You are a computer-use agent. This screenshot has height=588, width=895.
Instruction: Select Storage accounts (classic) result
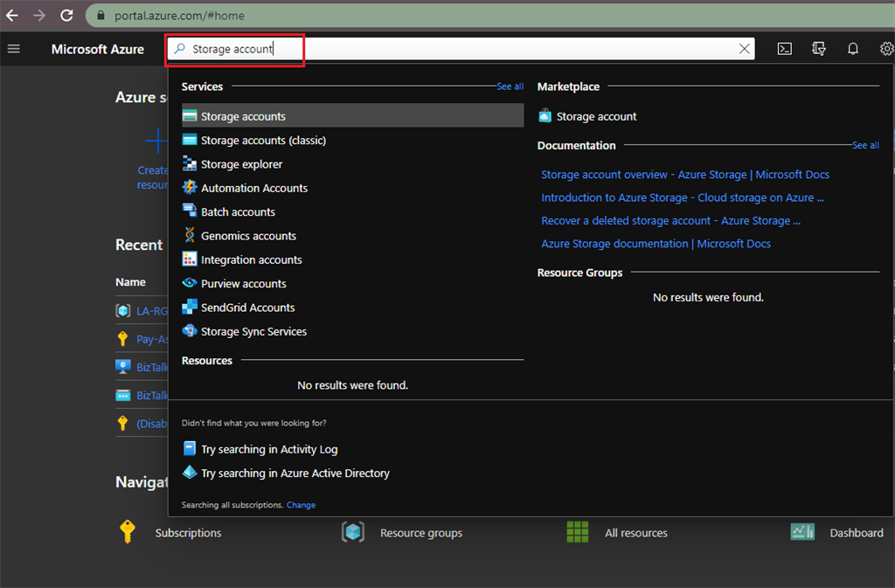pyautogui.click(x=263, y=140)
